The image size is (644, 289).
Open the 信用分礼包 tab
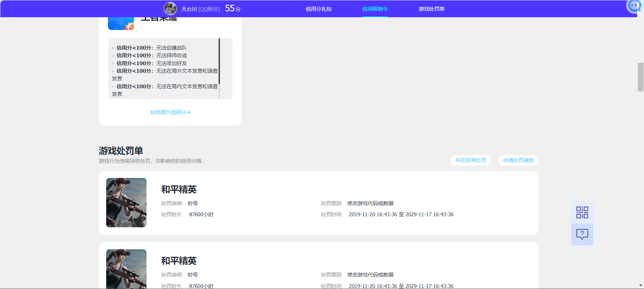tap(319, 9)
